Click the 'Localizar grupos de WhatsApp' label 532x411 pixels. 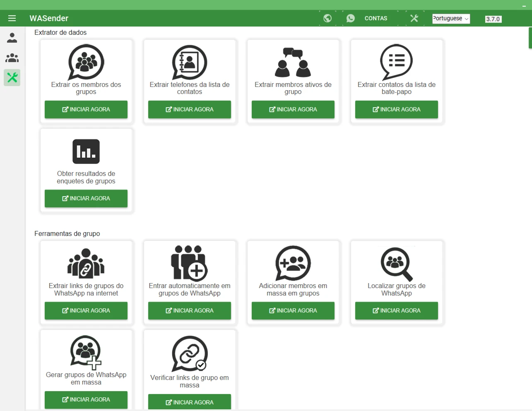[397, 289]
